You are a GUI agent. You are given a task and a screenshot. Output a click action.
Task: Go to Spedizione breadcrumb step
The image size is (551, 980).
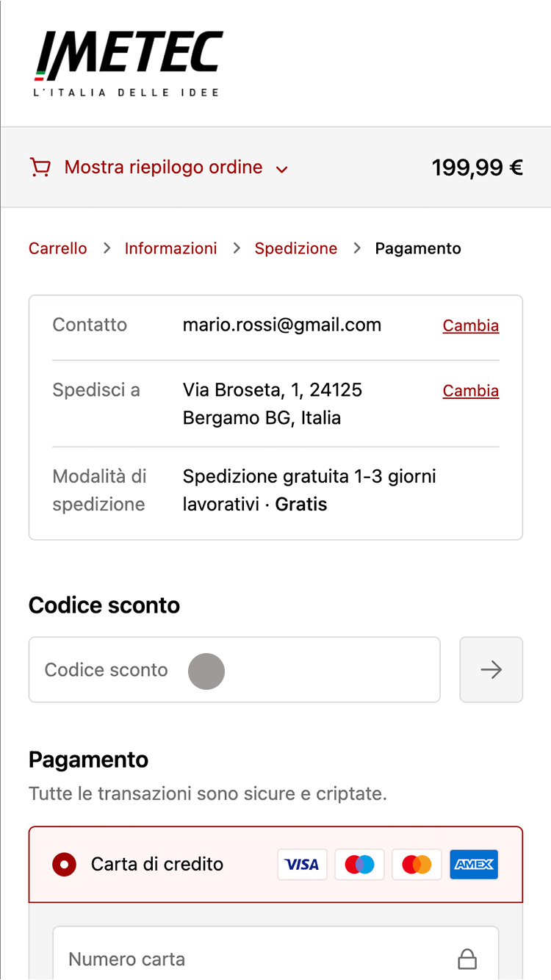296,248
